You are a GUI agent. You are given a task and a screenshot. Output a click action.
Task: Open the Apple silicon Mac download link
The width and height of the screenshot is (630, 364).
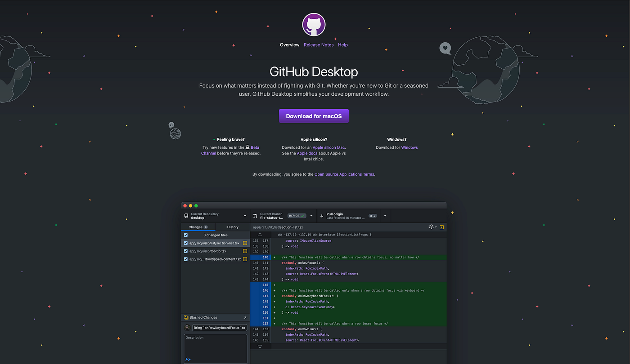point(329,147)
